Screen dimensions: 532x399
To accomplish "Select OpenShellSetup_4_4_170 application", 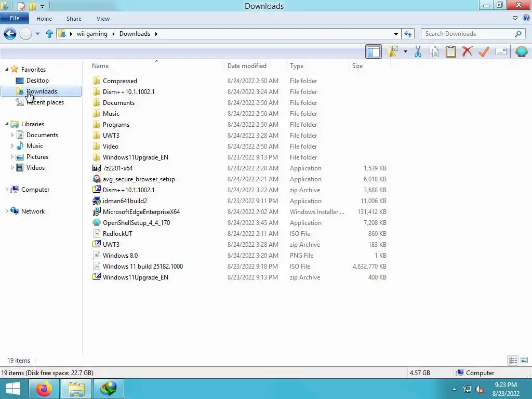I will (x=137, y=222).
